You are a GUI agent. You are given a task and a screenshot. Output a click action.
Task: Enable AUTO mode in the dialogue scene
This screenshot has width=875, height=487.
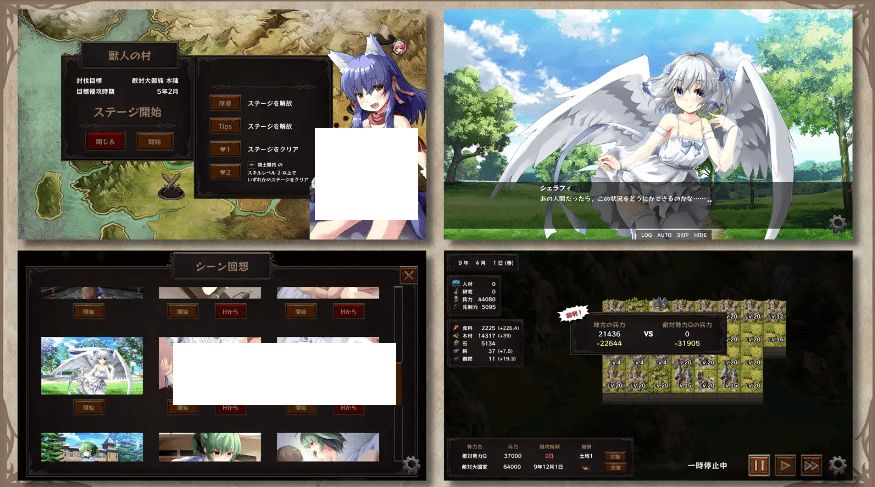[664, 235]
